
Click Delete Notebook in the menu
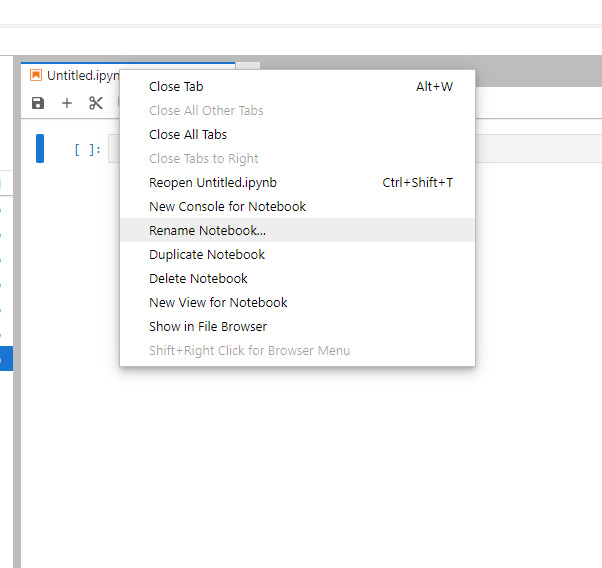(x=198, y=279)
